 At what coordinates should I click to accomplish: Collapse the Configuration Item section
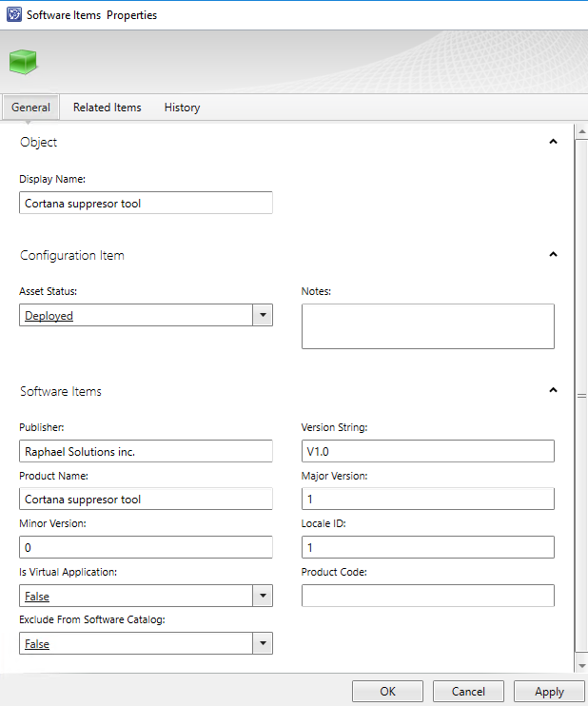point(553,255)
